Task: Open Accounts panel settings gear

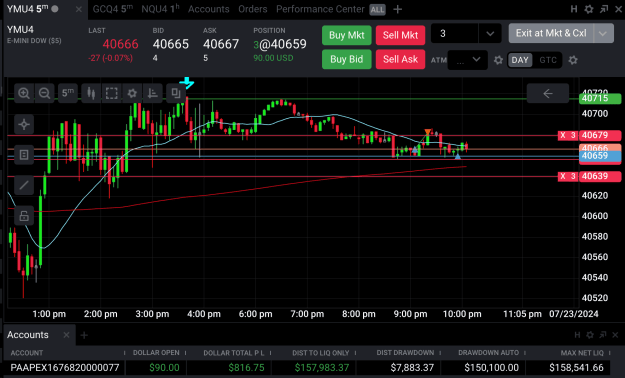Action: point(590,335)
